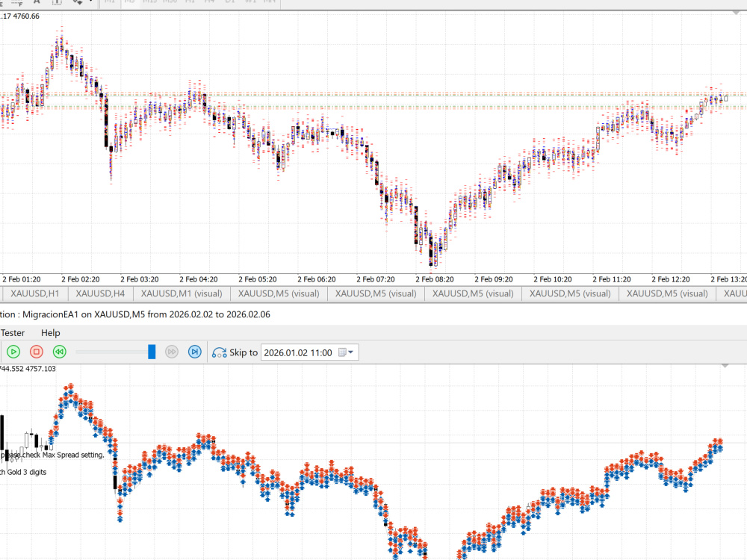This screenshot has width=747, height=560.
Task: Click the 2 Feb 04:20 time axis label
Action: tap(199, 279)
